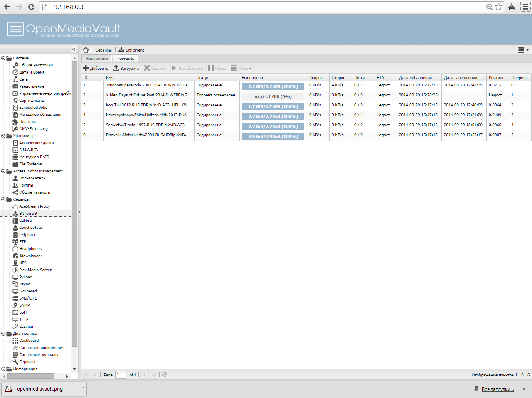532x398 pixels.
Task: Click the Добавить plus icon button
Action: point(96,68)
